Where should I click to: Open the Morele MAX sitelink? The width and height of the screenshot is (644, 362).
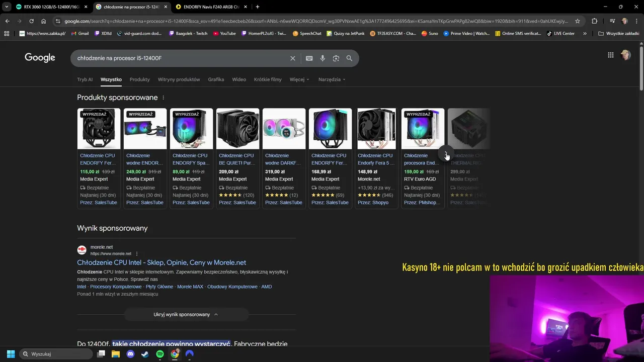coord(190,287)
